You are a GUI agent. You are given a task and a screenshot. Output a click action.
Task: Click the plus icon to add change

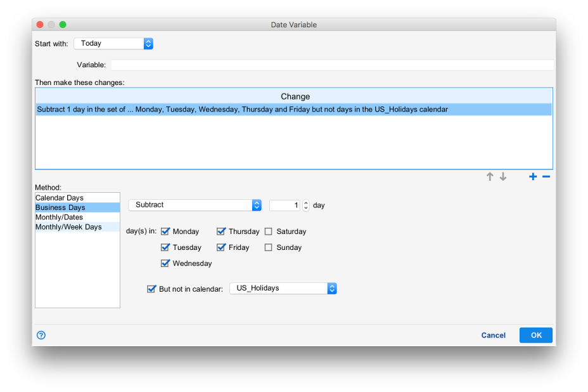pos(533,177)
